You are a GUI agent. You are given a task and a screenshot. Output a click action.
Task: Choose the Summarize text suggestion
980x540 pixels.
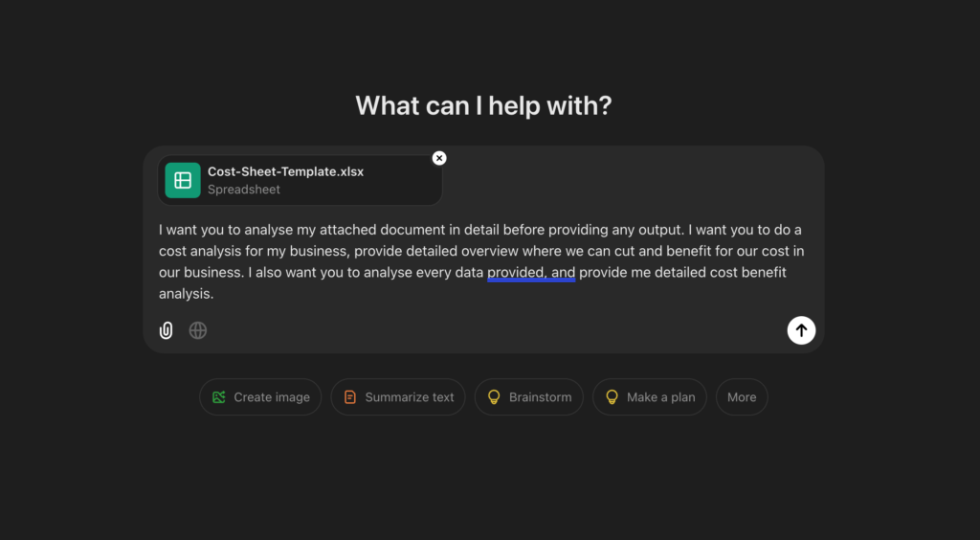coord(410,397)
